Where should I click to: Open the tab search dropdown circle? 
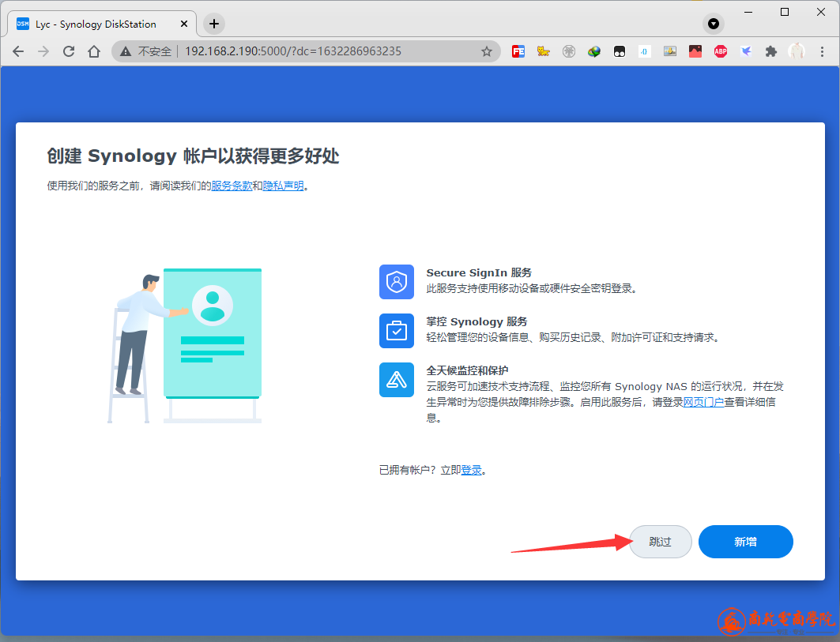point(714,24)
